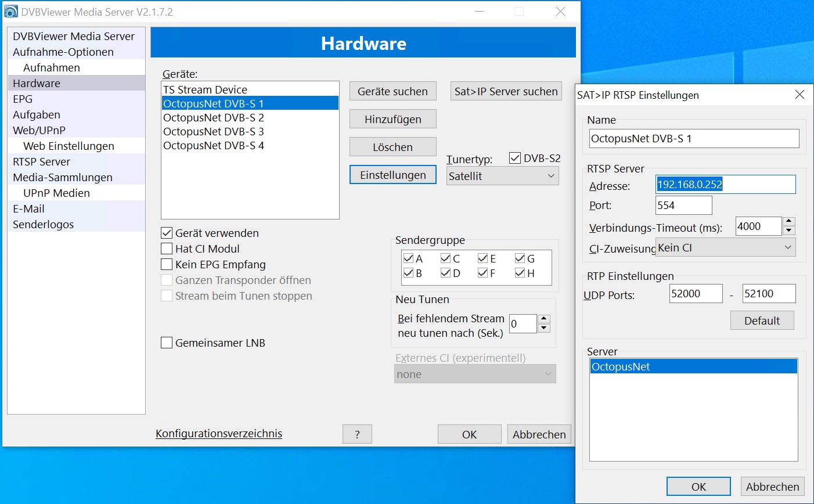Toggle the Gerät verwenden checkbox
This screenshot has height=504, width=814.
click(x=167, y=233)
